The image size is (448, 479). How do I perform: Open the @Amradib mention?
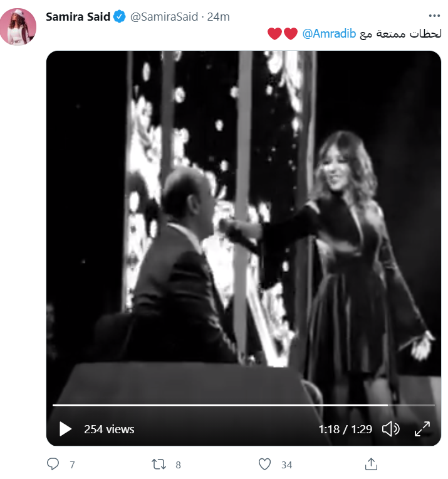pos(322,33)
